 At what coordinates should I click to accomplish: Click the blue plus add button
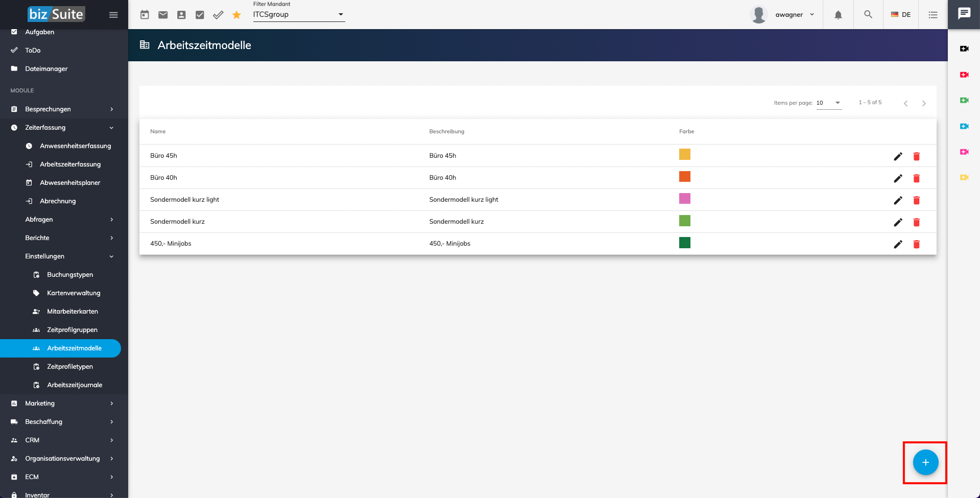click(925, 462)
